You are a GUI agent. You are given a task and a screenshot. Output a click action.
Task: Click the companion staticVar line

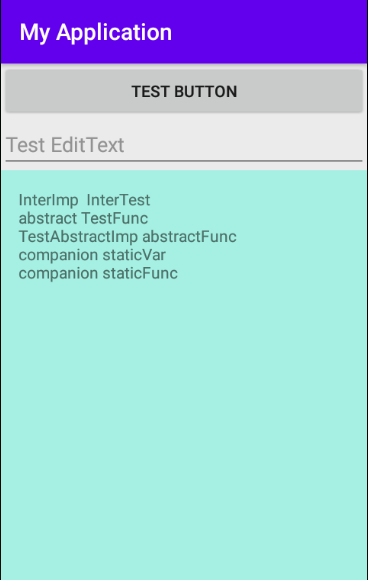point(92,255)
